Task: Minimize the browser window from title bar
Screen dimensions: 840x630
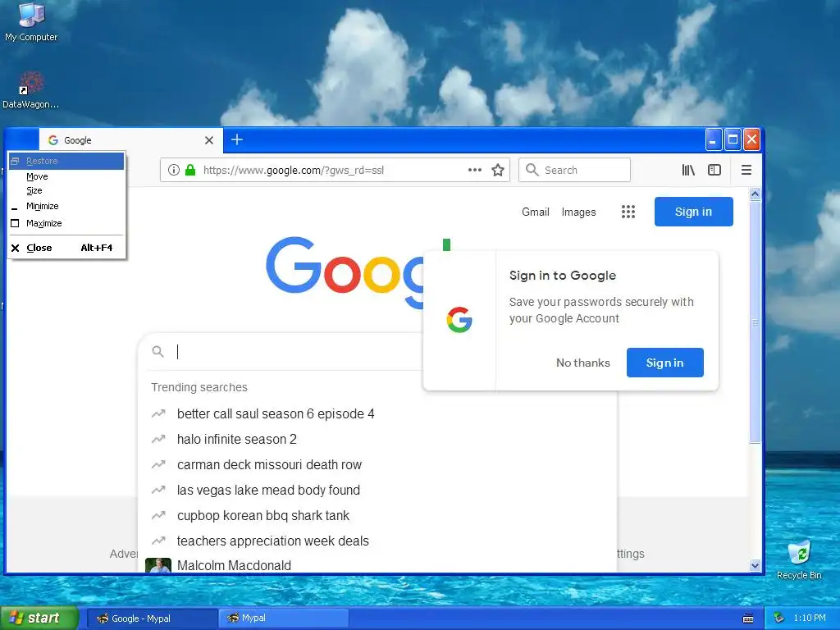Action: [714, 139]
